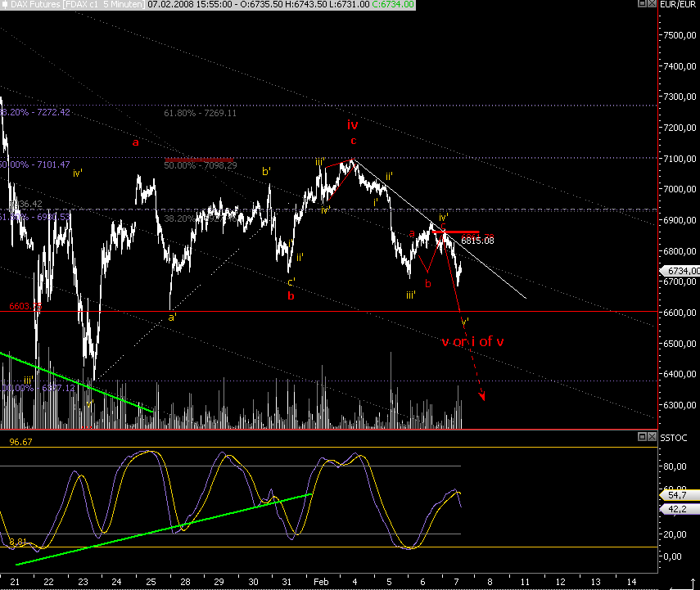Click the 6500,00 price axis label

pyautogui.click(x=680, y=344)
